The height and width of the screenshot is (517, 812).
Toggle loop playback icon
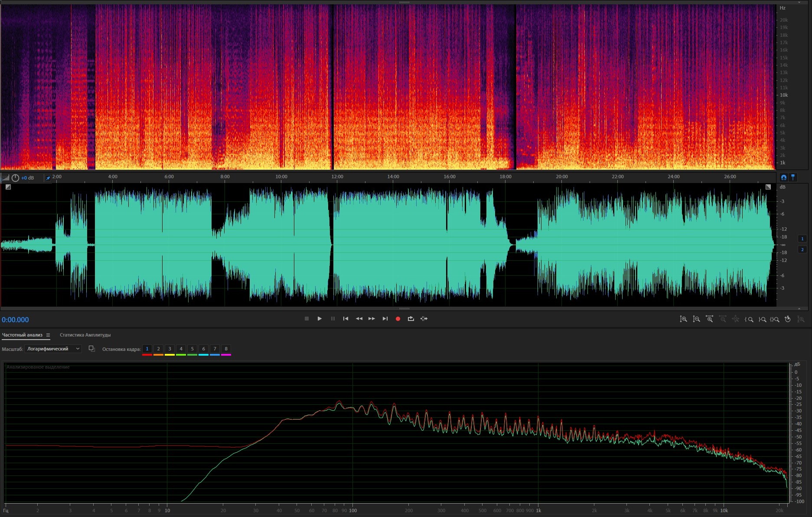411,319
